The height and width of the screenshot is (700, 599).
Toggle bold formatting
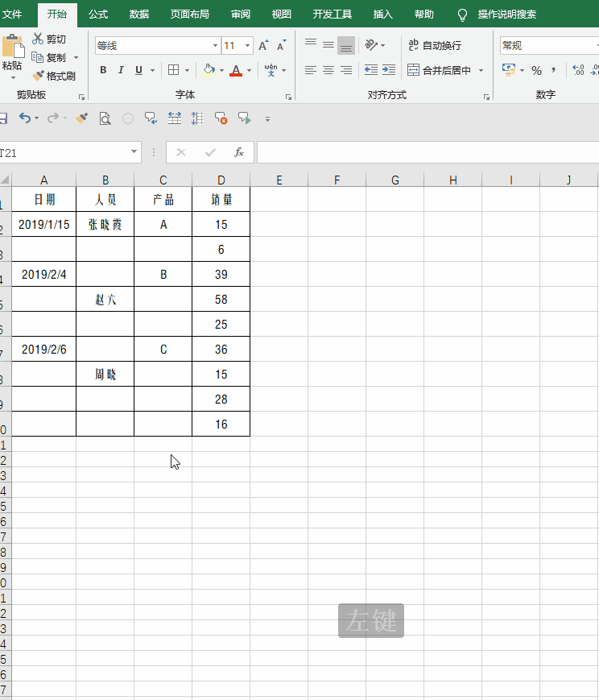(103, 70)
